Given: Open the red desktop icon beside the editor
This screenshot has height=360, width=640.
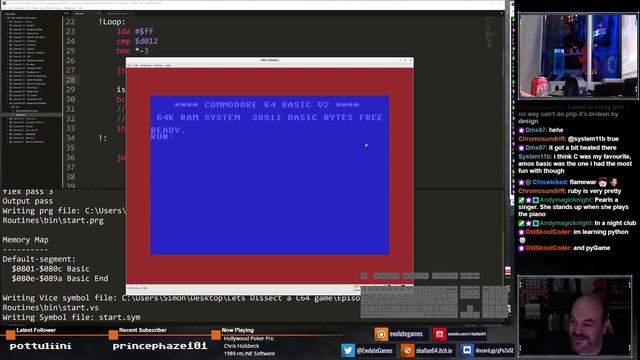Looking at the screenshot, I should [508, 271].
